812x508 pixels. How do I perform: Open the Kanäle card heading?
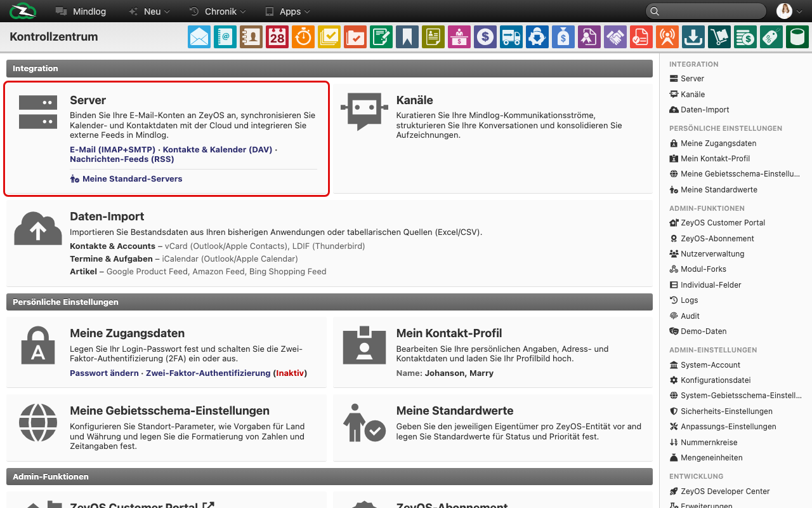coord(414,100)
